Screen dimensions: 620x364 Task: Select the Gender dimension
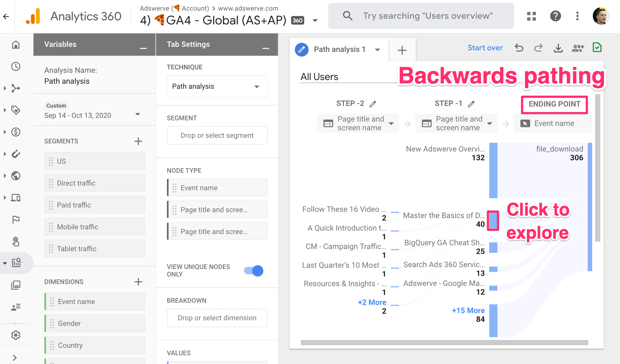pos(94,323)
